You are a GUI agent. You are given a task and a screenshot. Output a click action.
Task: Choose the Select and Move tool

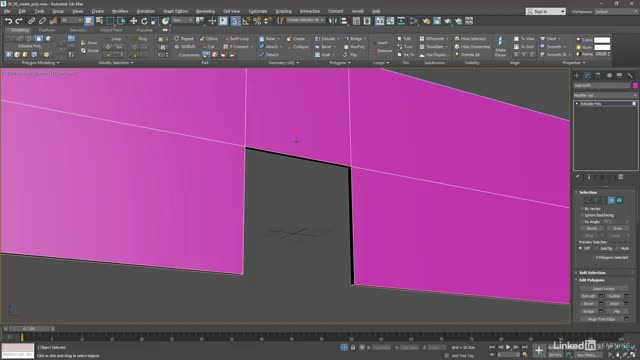[133, 21]
